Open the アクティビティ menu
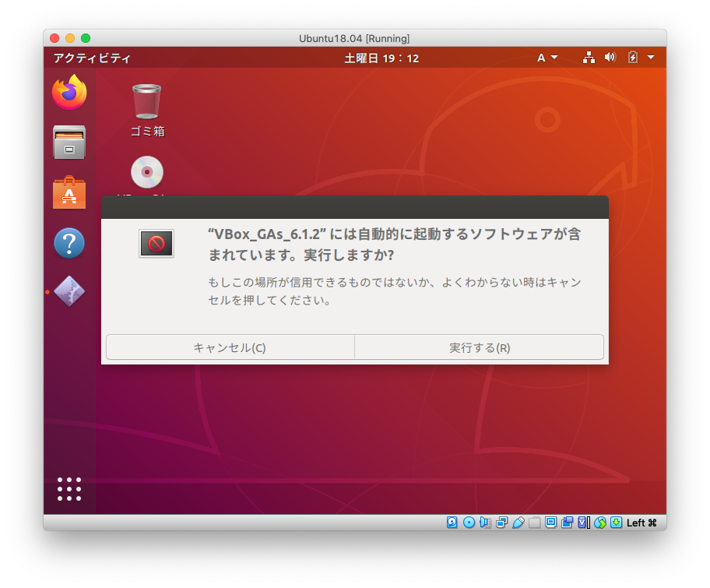Image resolution: width=710 pixels, height=588 pixels. [x=91, y=57]
